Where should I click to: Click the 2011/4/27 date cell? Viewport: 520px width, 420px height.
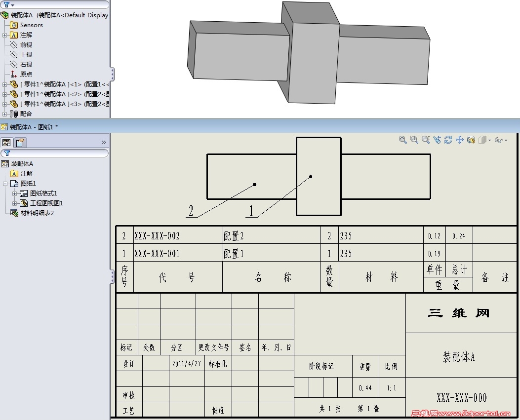click(187, 364)
